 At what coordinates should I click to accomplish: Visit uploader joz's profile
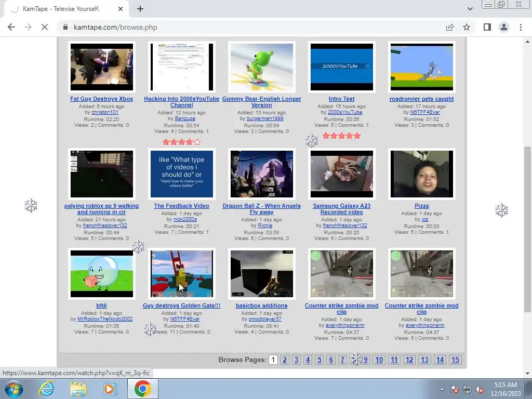click(425, 219)
